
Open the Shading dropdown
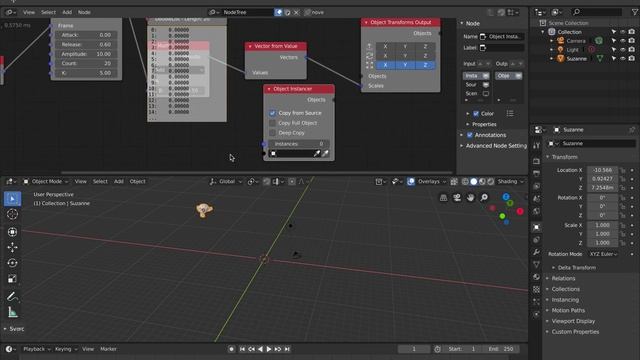(510, 181)
